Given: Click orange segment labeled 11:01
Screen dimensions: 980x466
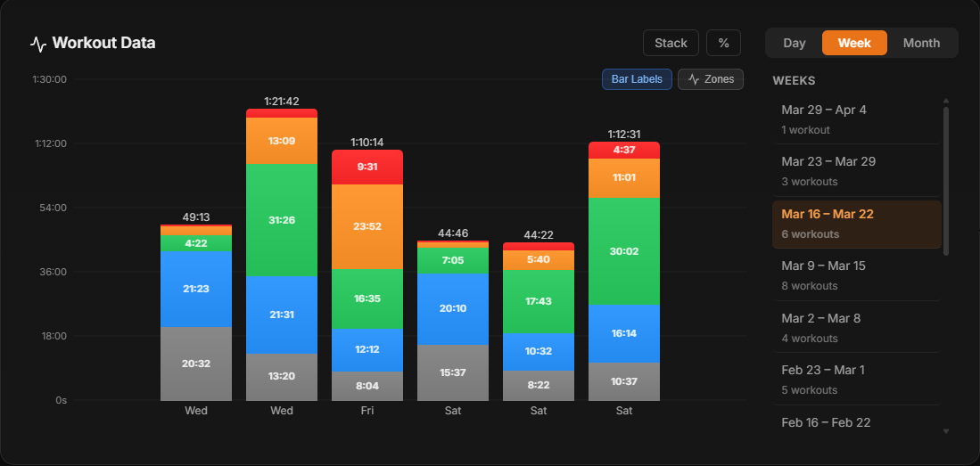Looking at the screenshot, I should [x=624, y=178].
